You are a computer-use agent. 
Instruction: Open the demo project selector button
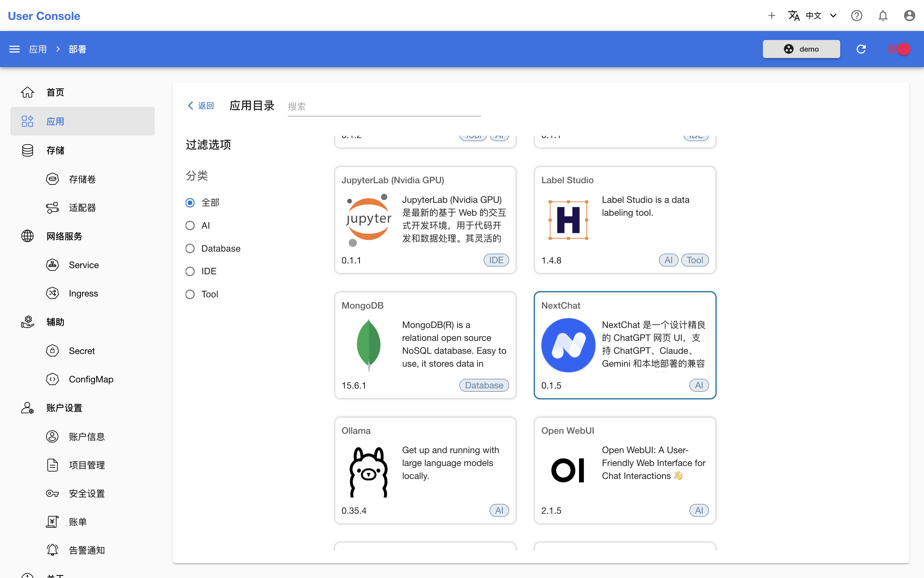tap(801, 49)
